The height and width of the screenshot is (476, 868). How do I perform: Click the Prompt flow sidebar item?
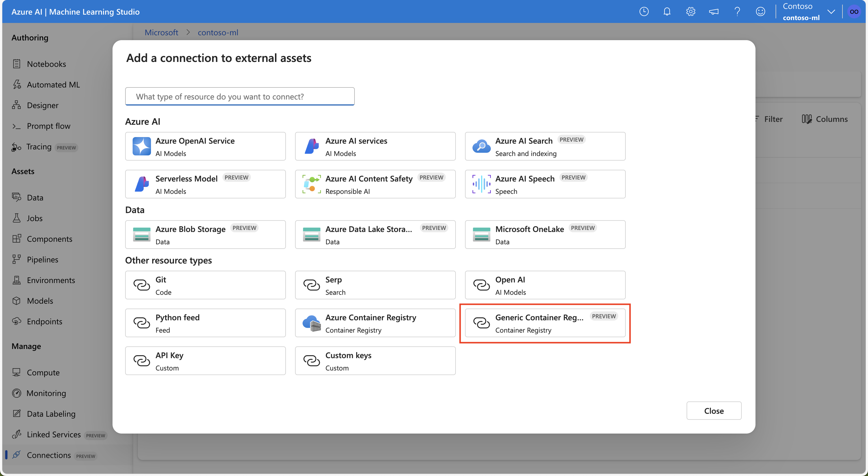[x=48, y=125]
